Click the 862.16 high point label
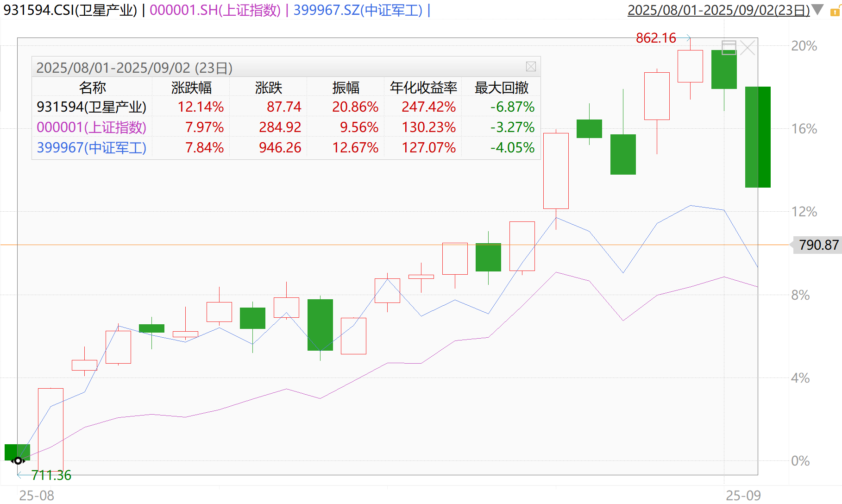The width and height of the screenshot is (842, 504). click(656, 38)
